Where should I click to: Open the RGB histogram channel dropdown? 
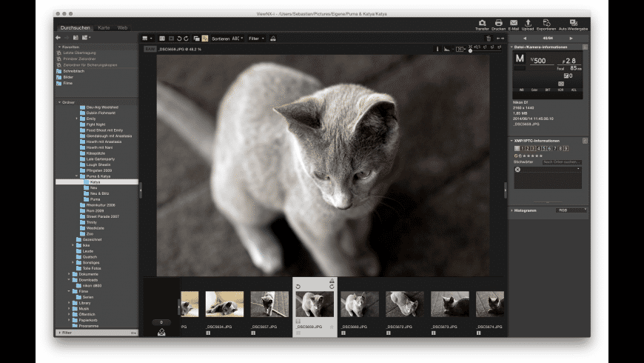(571, 210)
